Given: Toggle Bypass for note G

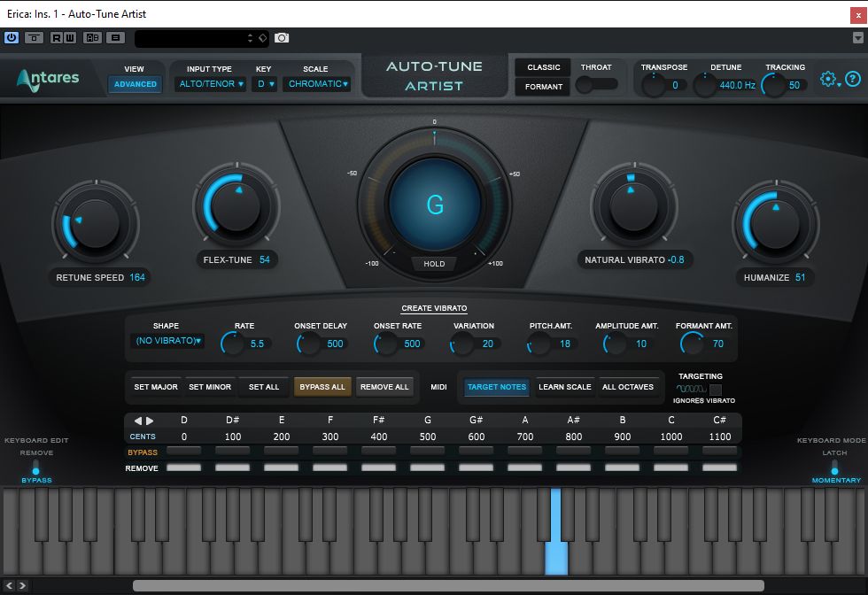Looking at the screenshot, I should [x=427, y=451].
